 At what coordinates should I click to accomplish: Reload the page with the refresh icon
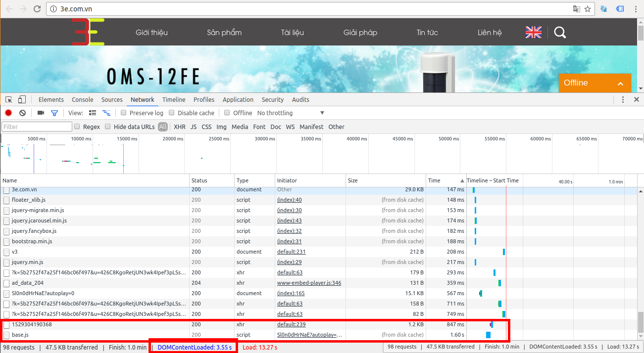coord(37,9)
